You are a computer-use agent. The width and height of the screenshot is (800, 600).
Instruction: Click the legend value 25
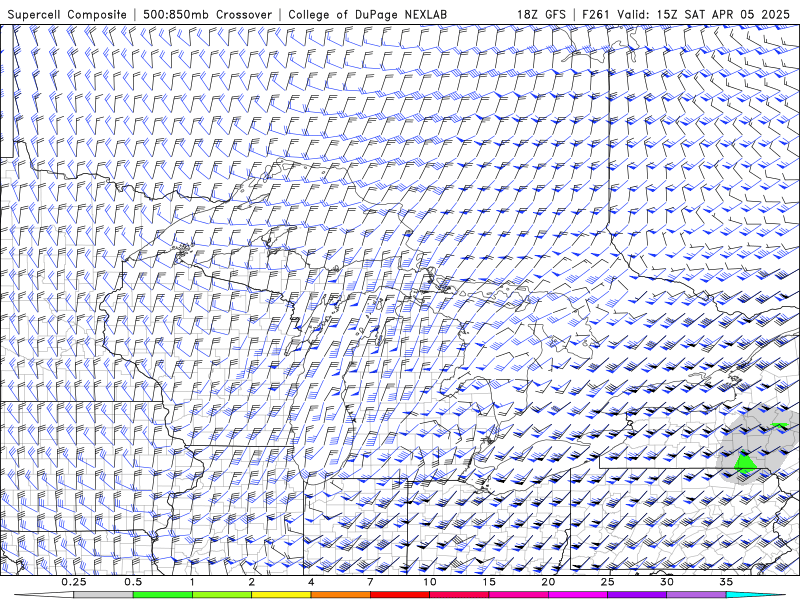[607, 582]
